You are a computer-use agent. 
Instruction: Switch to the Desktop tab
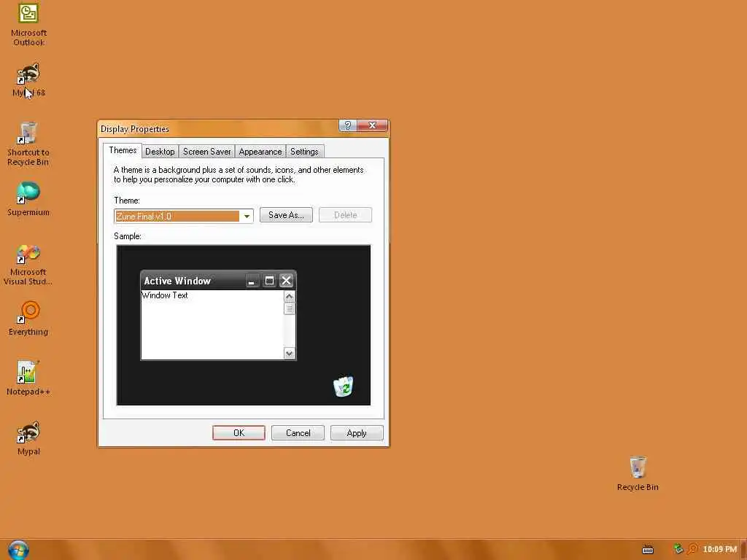click(160, 152)
